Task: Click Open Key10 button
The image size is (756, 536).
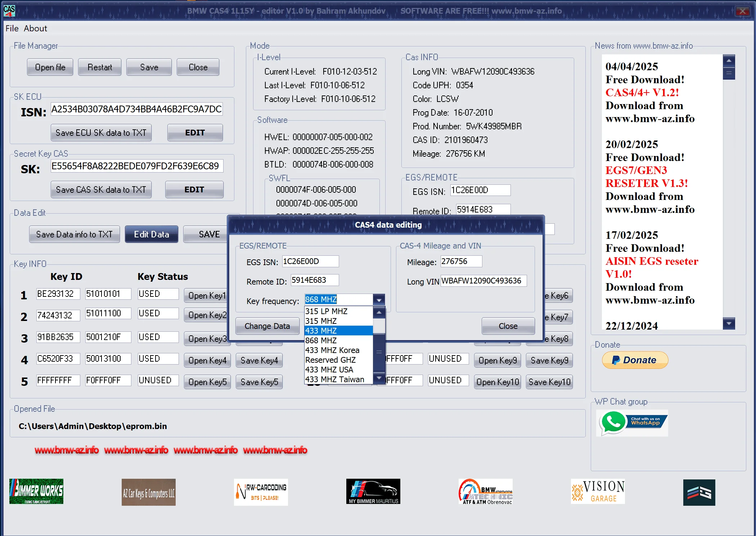Action: click(498, 382)
